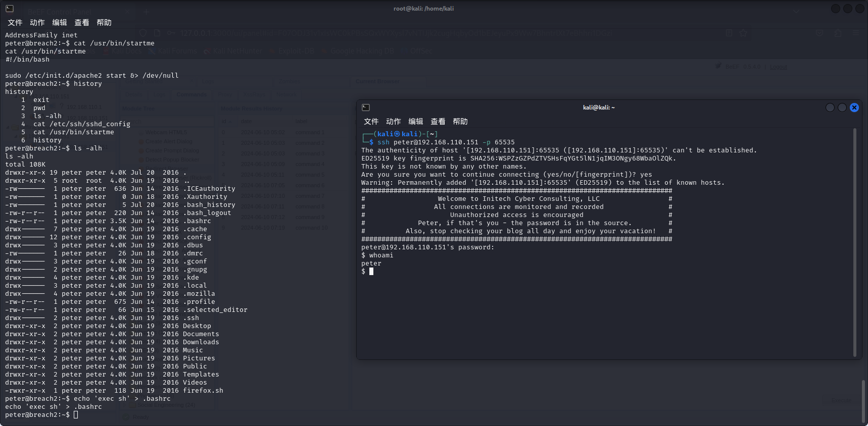Click 'AddressFamily inet' line
Image resolution: width=868 pixels, height=426 pixels.
tap(41, 35)
